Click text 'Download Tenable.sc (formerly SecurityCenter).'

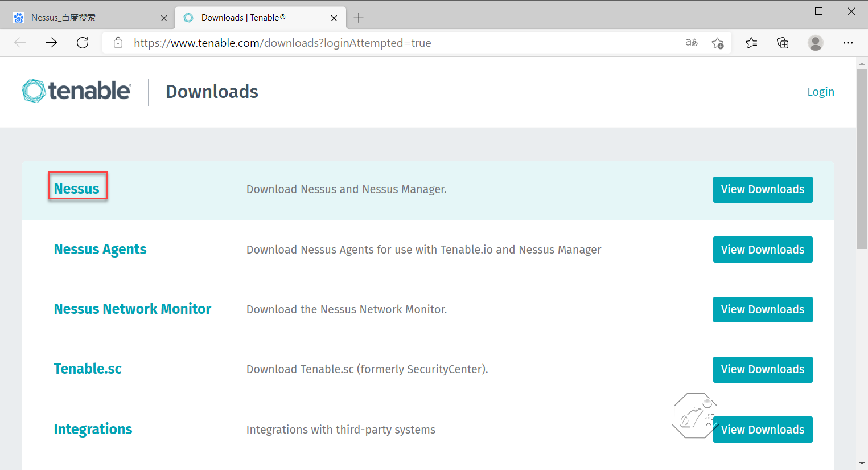coord(367,369)
